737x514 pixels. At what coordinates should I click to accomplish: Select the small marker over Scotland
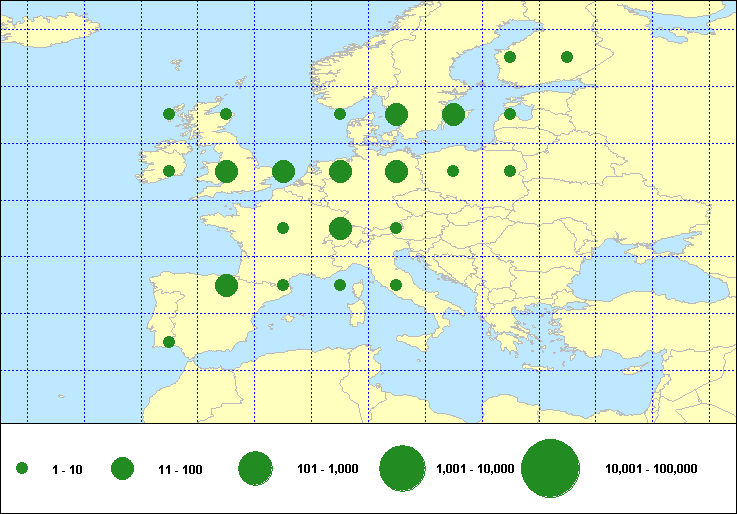226,114
